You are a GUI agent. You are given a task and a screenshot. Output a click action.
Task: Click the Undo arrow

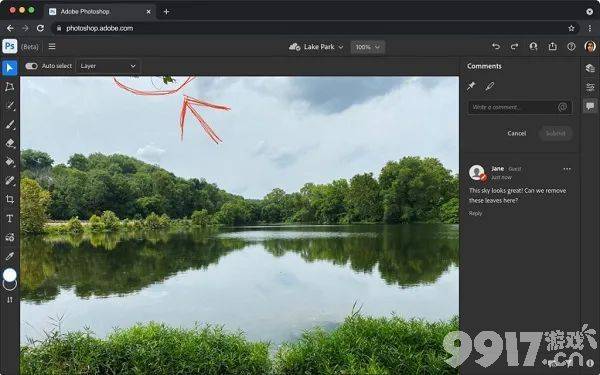pyautogui.click(x=496, y=46)
